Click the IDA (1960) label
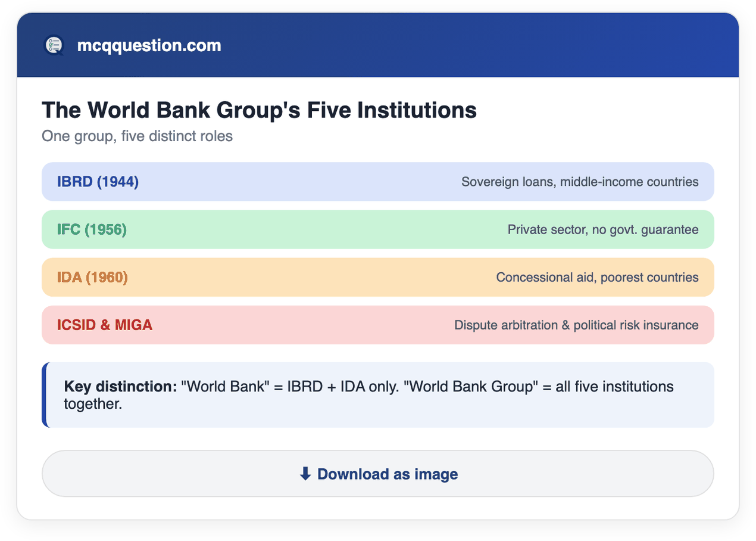 (92, 277)
